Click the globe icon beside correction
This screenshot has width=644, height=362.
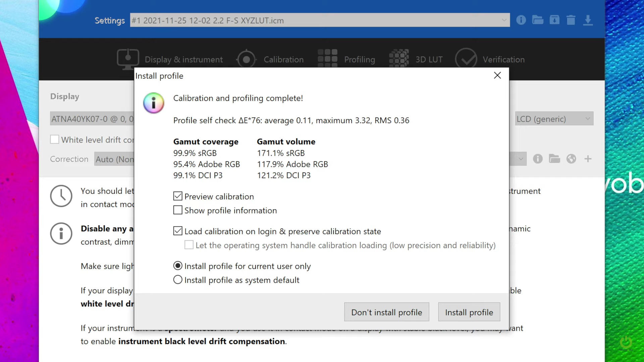tap(571, 159)
